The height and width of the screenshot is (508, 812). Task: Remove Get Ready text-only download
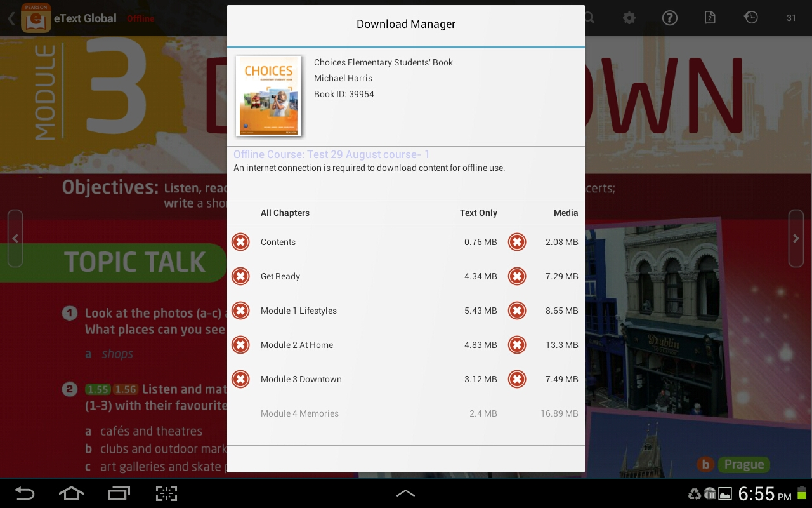tap(240, 276)
